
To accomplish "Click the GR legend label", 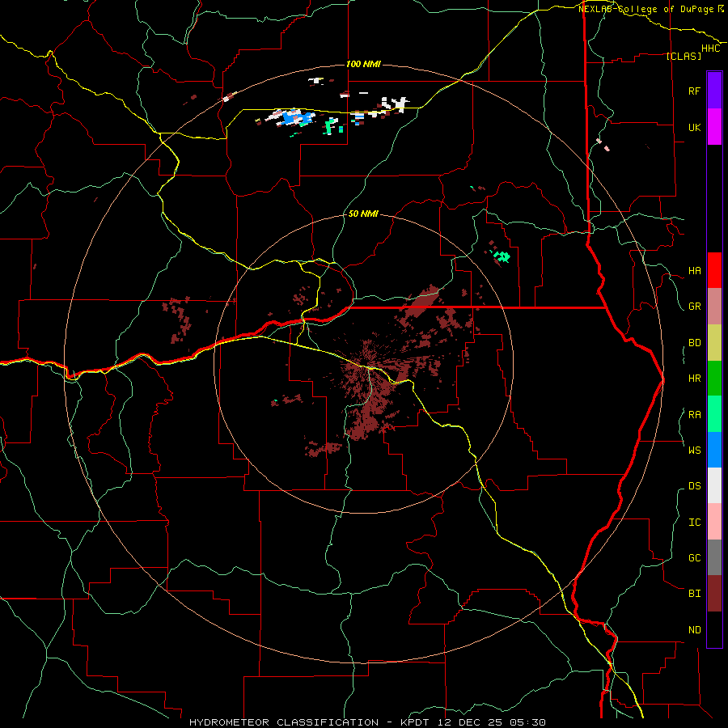I will click(694, 307).
